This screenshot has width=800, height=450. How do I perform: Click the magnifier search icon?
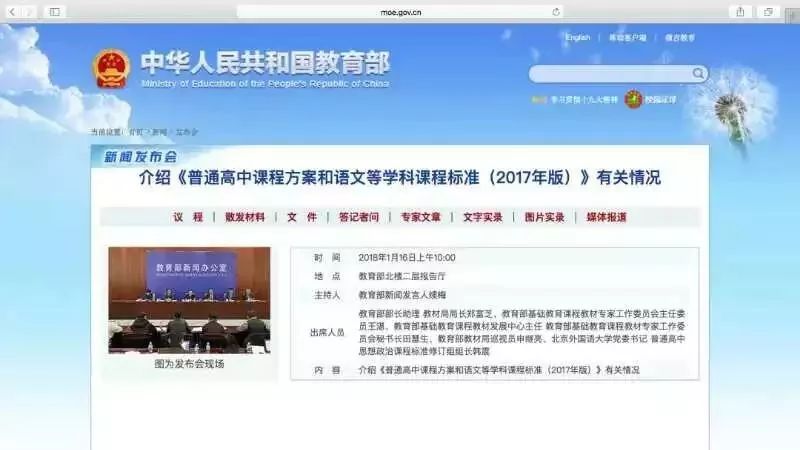tap(698, 74)
